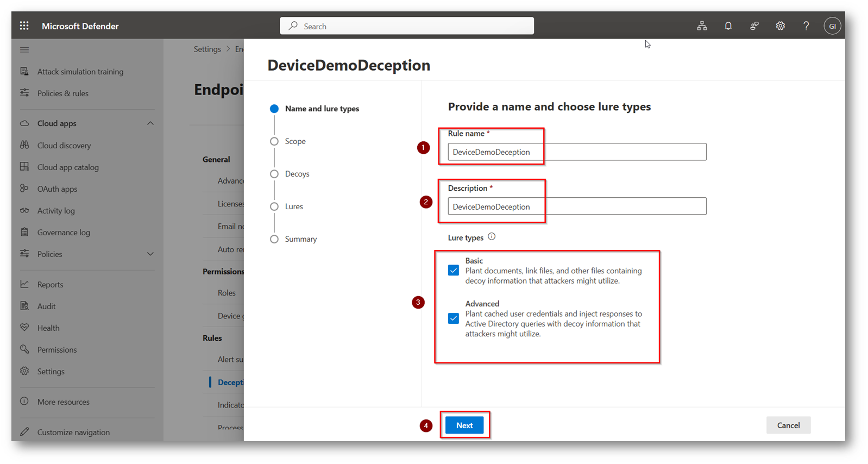
Task: Toggle the hamburger navigation menu
Action: tap(24, 49)
